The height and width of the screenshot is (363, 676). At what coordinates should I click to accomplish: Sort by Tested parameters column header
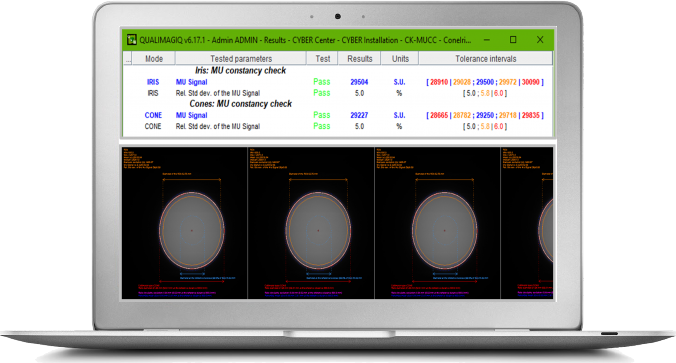(241, 59)
